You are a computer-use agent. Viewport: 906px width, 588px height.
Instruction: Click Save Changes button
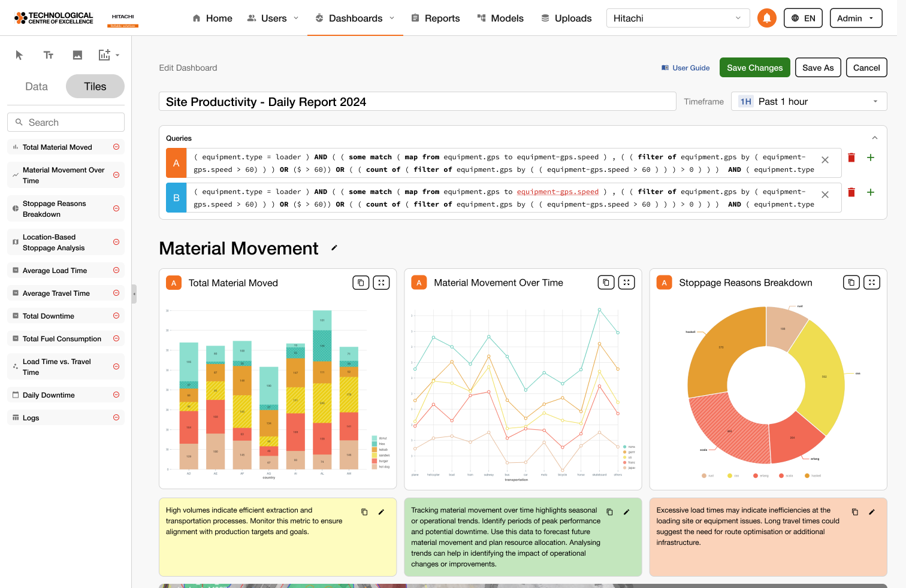[754, 68]
